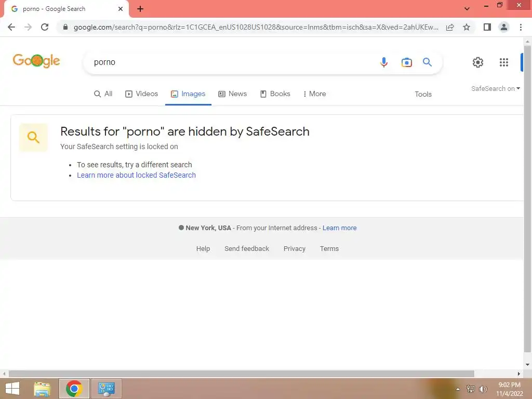Reload the current page
Viewport: 532px width, 399px height.
(x=45, y=27)
